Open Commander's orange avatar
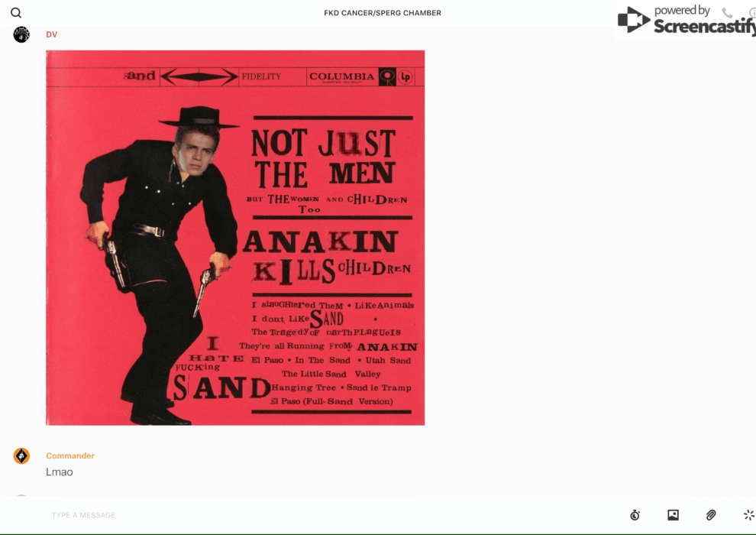The width and height of the screenshot is (756, 535). click(21, 456)
